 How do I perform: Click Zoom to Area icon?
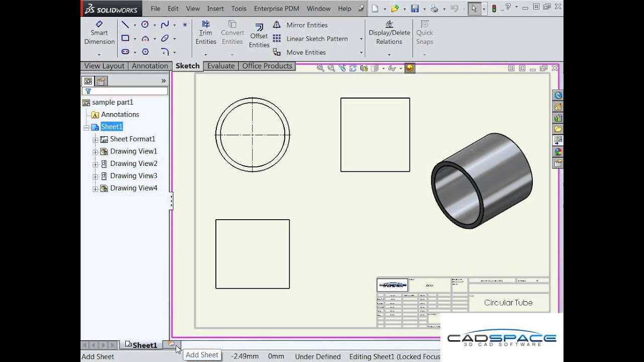(x=331, y=68)
